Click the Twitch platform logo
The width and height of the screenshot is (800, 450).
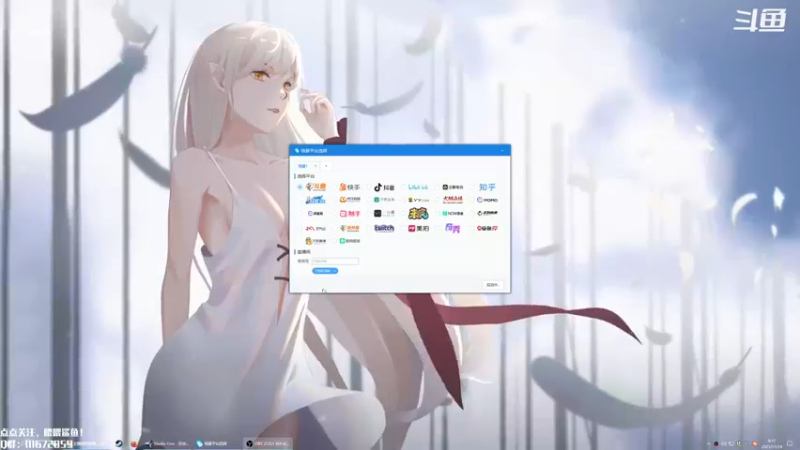click(384, 228)
